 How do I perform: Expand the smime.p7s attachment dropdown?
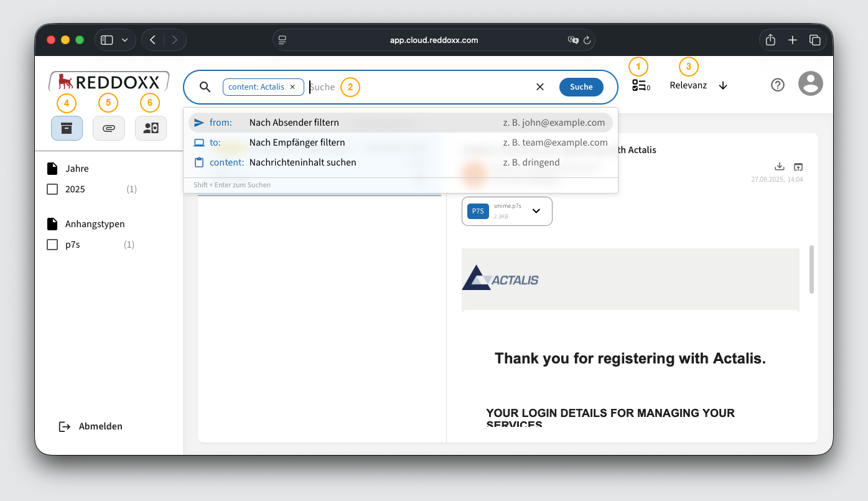coord(536,211)
